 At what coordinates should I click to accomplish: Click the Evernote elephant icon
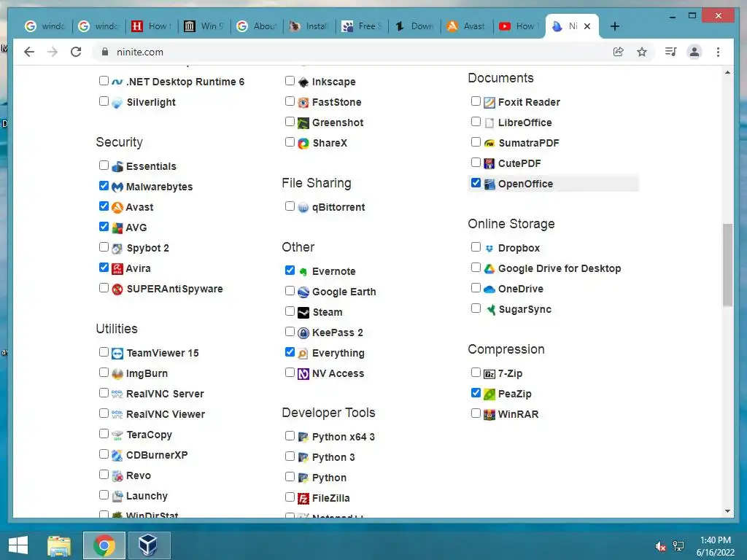303,272
